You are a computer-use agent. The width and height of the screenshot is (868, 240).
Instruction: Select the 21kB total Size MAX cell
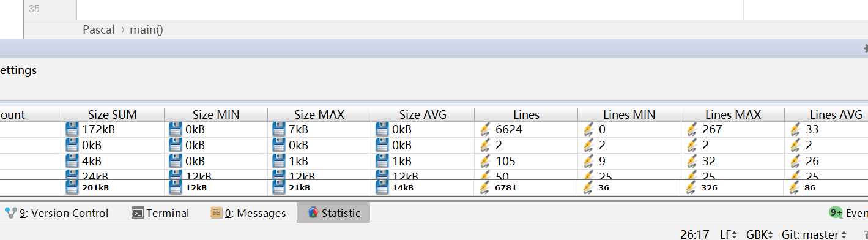(319, 187)
